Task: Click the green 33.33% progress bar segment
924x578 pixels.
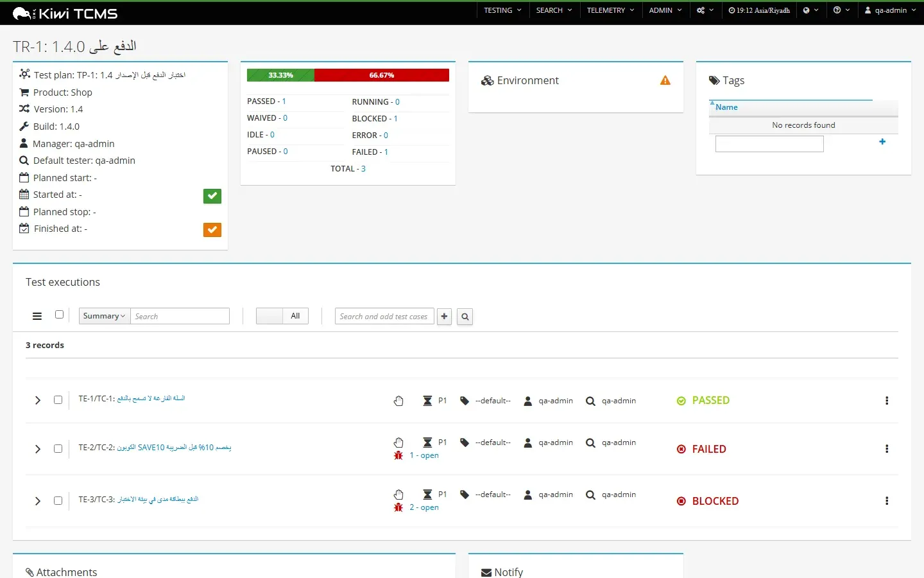Action: pos(280,75)
